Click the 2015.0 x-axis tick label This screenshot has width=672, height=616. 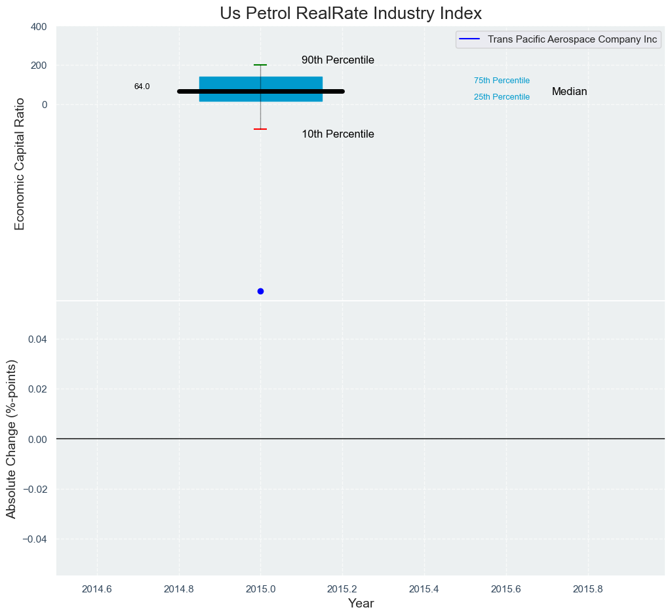pyautogui.click(x=260, y=588)
